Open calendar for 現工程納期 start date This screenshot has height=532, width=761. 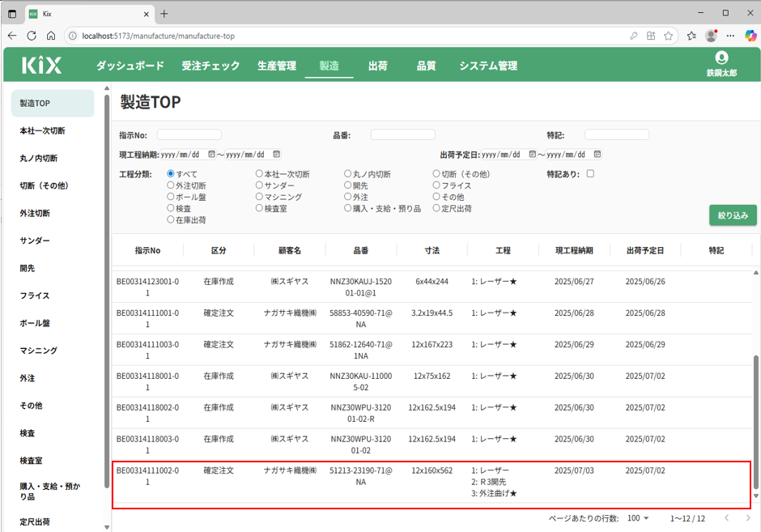click(x=211, y=155)
